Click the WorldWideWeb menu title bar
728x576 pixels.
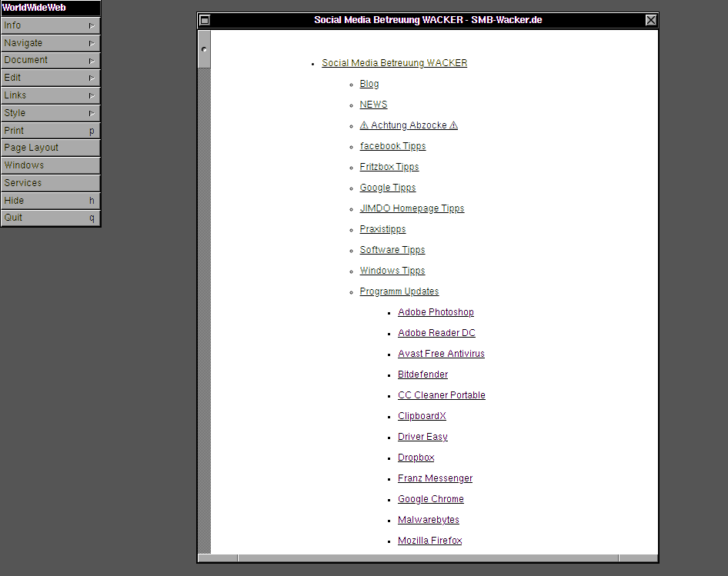pos(50,8)
